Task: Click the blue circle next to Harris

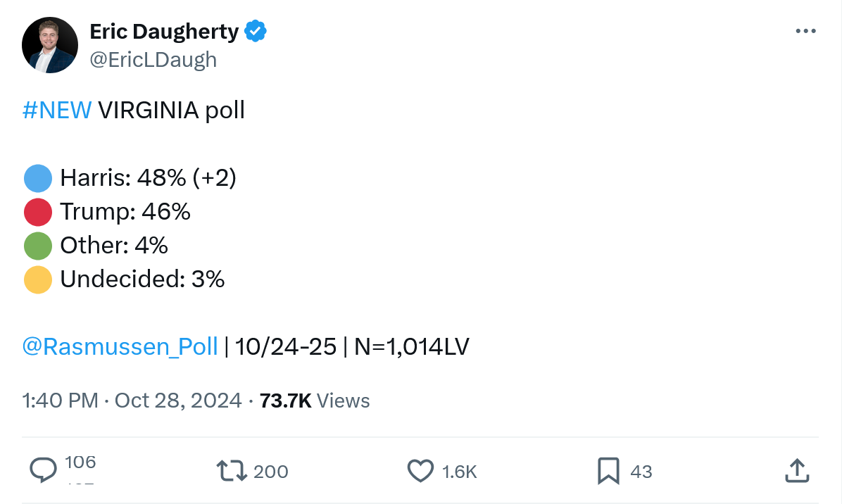Action: tap(38, 178)
